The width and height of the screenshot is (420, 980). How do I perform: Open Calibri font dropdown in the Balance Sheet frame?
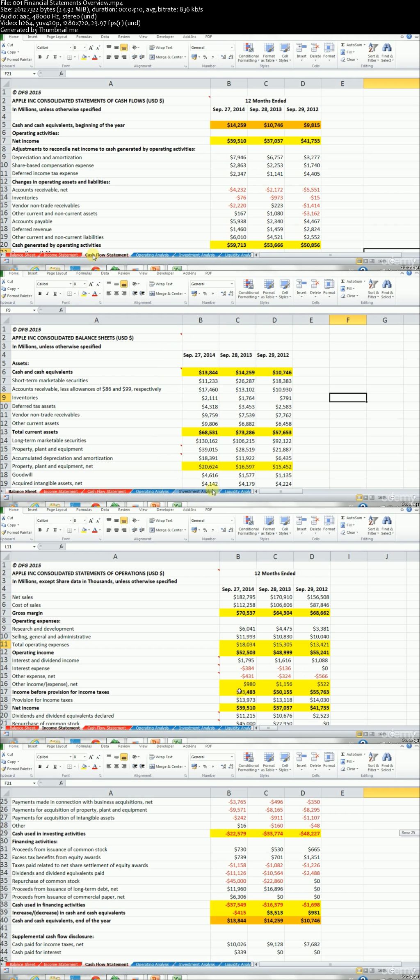(x=71, y=284)
